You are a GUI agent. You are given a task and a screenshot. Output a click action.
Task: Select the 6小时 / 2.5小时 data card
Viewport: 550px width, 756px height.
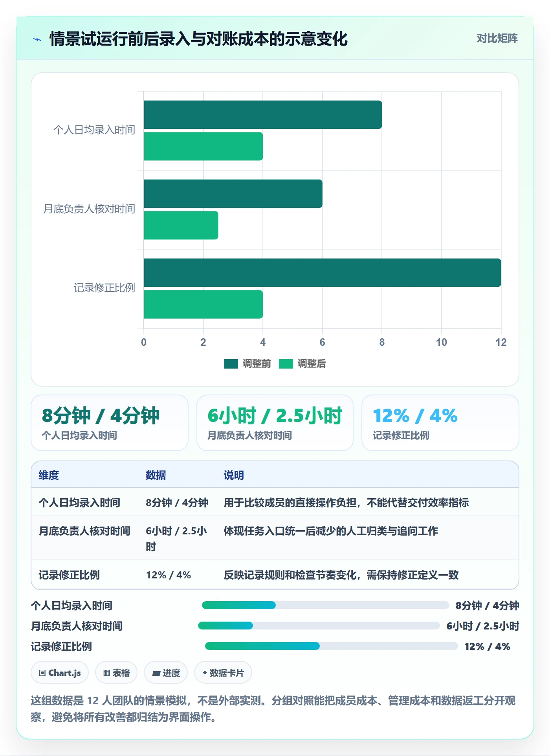[x=275, y=423]
